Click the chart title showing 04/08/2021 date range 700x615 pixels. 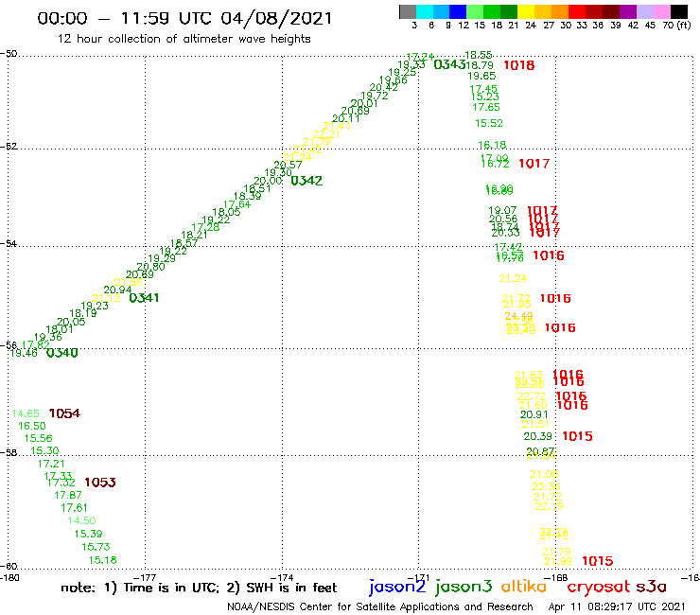[x=184, y=19]
